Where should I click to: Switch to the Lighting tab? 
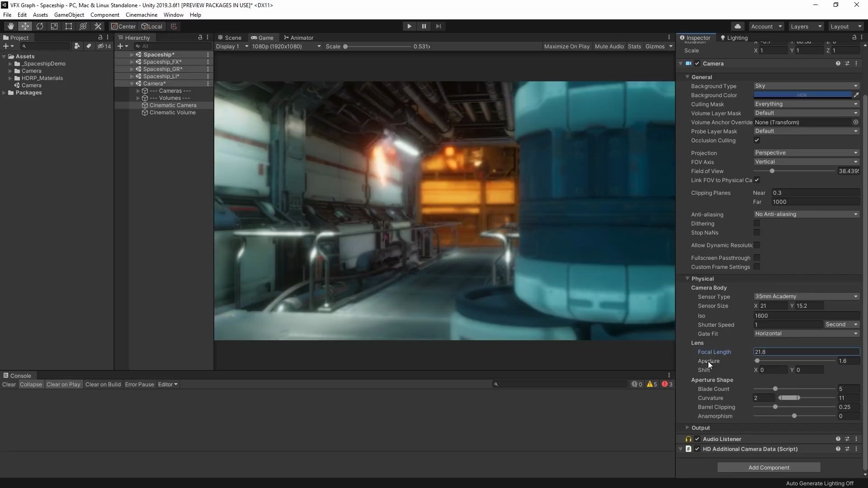[733, 38]
